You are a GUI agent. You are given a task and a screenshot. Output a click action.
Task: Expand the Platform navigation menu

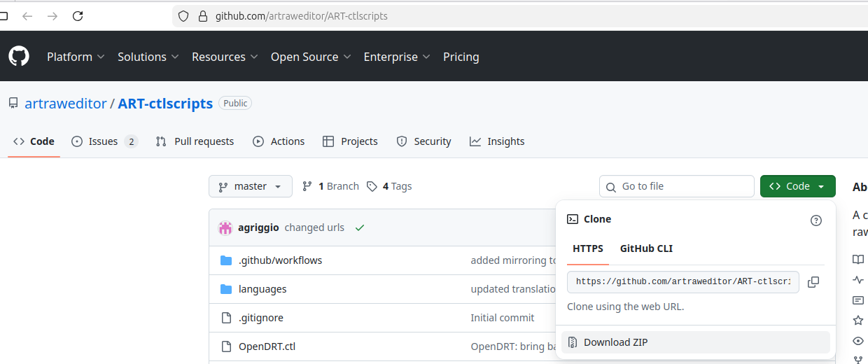76,57
